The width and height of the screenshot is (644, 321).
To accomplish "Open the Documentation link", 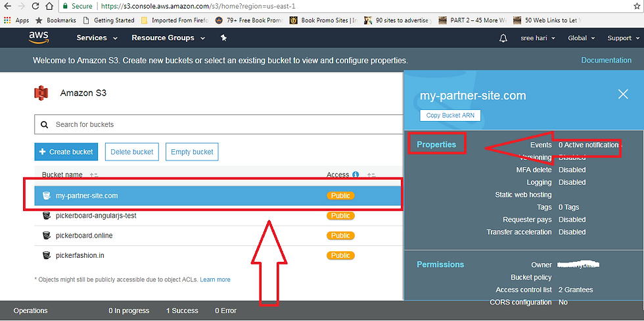I will pos(606,61).
